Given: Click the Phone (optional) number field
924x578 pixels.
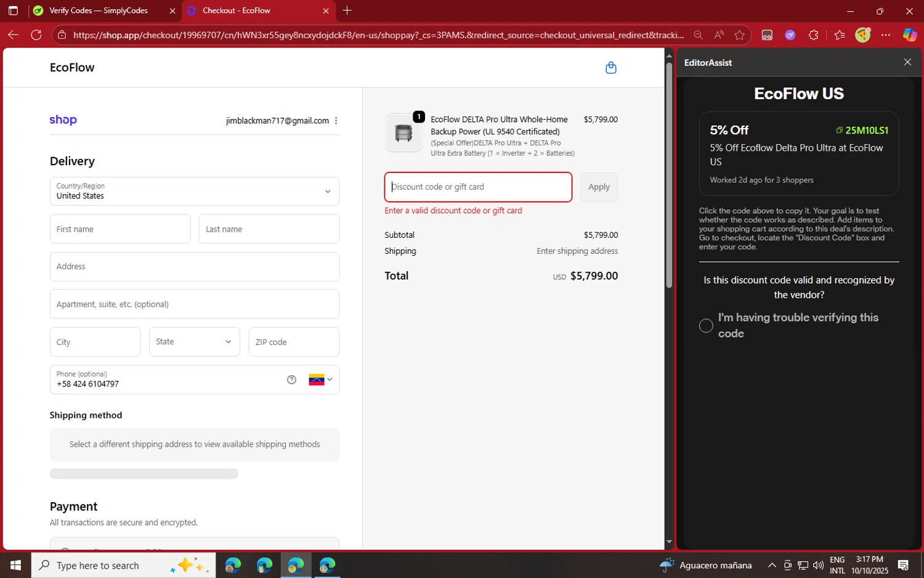Looking at the screenshot, I should [x=166, y=380].
